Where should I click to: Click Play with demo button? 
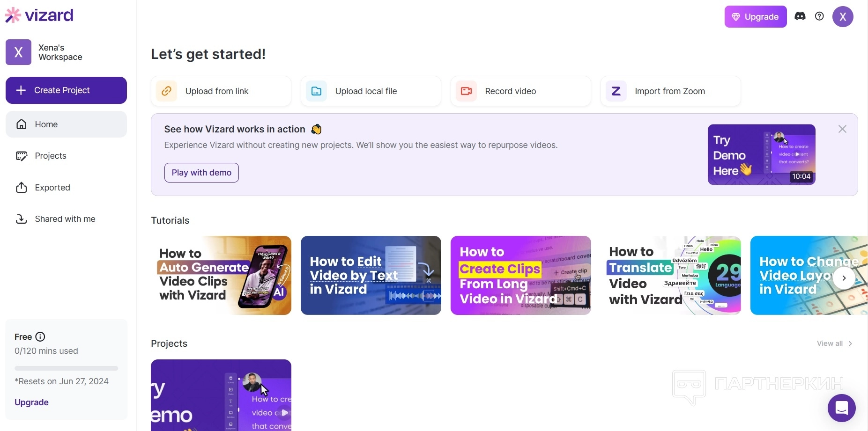tap(201, 173)
